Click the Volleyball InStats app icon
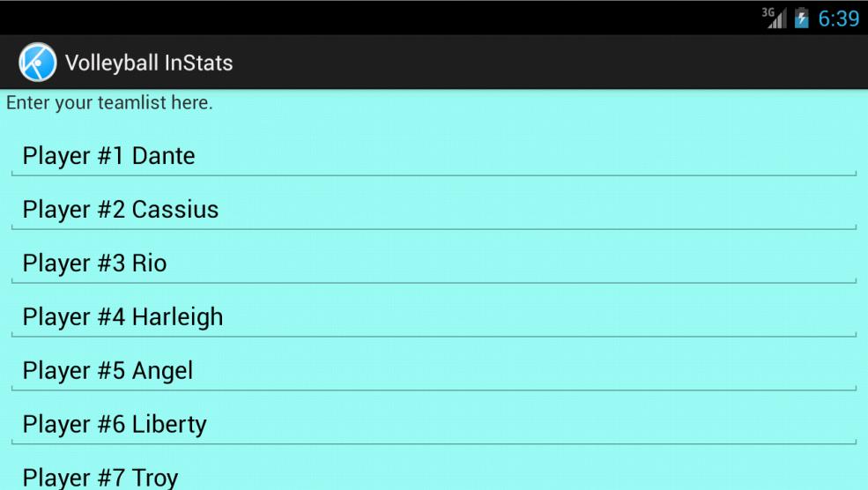The width and height of the screenshot is (868, 490). (x=36, y=63)
